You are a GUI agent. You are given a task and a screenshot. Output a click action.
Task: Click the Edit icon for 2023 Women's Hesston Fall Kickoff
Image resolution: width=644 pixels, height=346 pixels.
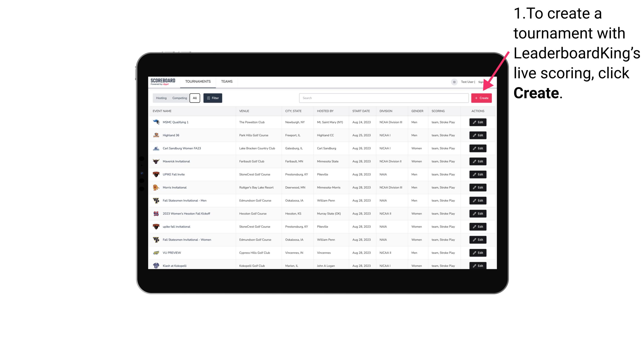pyautogui.click(x=478, y=213)
